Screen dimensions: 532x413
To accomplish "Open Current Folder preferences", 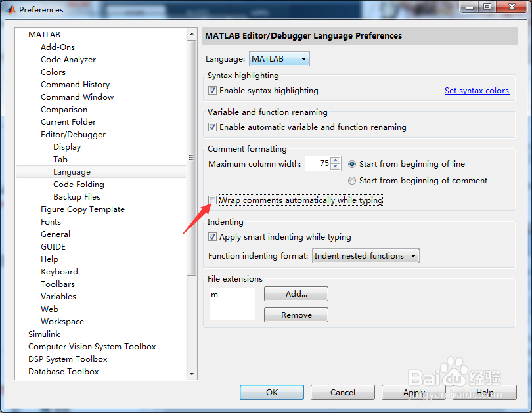I will [68, 121].
